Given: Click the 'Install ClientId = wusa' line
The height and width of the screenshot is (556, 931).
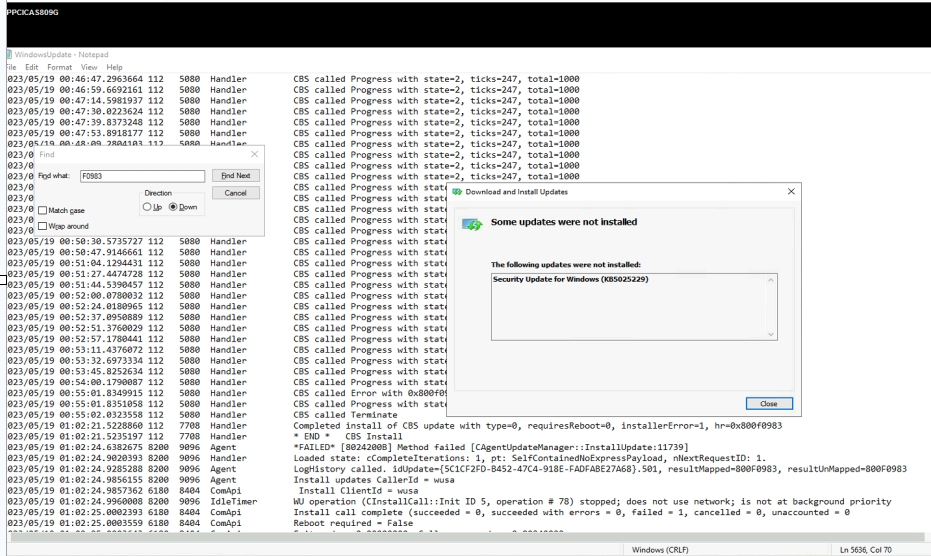Looking at the screenshot, I should 358,491.
